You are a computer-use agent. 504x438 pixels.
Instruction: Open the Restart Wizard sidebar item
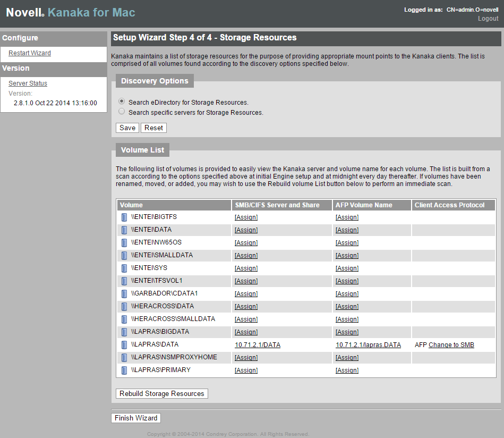pos(30,53)
